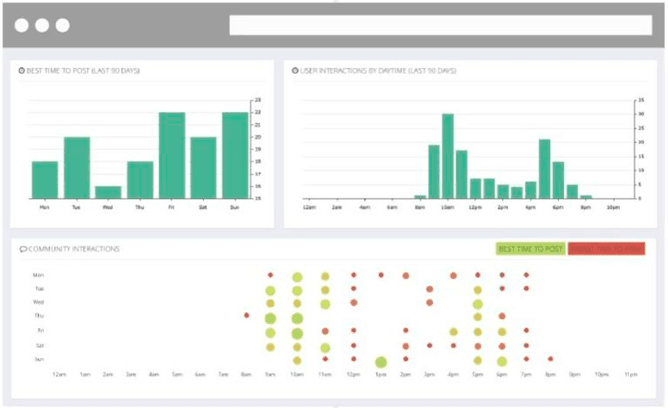Viewport: 668px width, 408px height.
Task: Click the red Monday 7pm dot
Action: pos(526,275)
